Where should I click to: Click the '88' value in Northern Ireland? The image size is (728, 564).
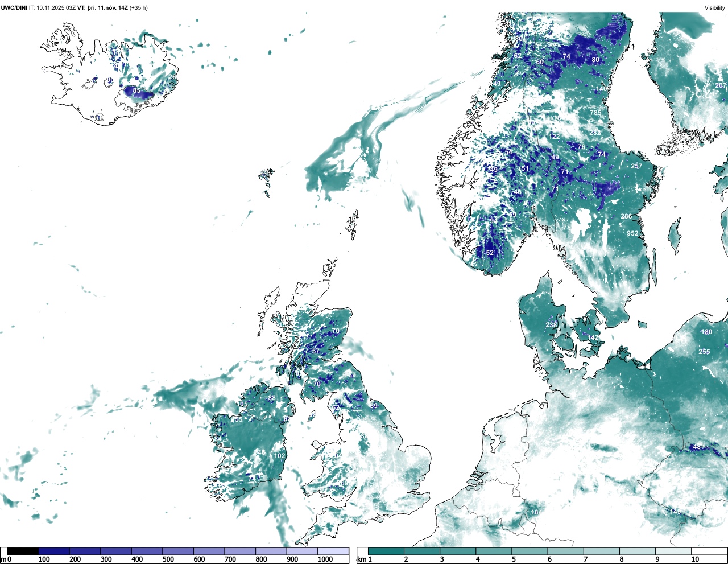click(272, 398)
